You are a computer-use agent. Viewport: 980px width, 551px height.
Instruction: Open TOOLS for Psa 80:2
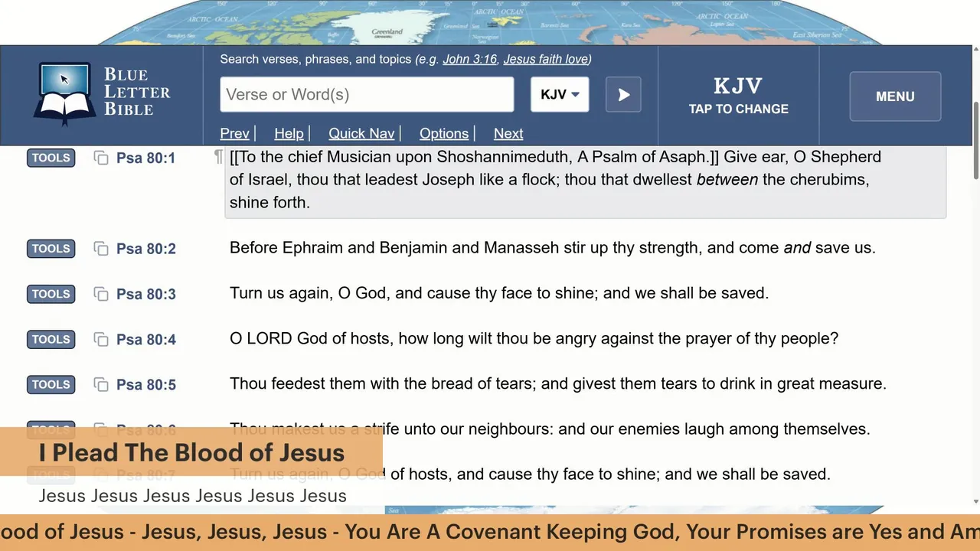point(51,249)
